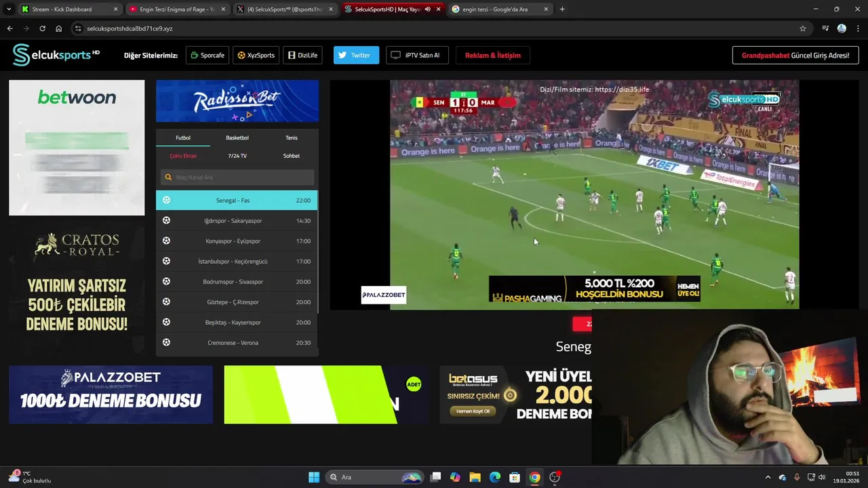Select Bodrumspor - Sivasspor match row
868x488 pixels.
(237, 281)
